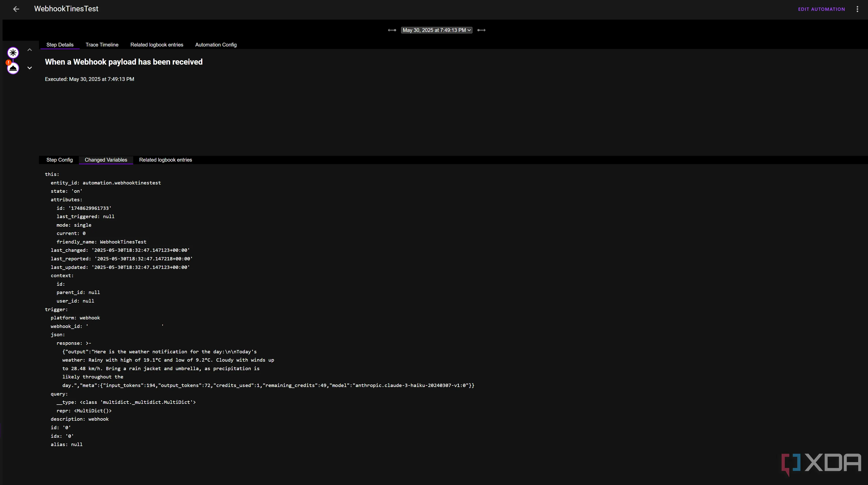Select the Step Details tab

pos(60,45)
